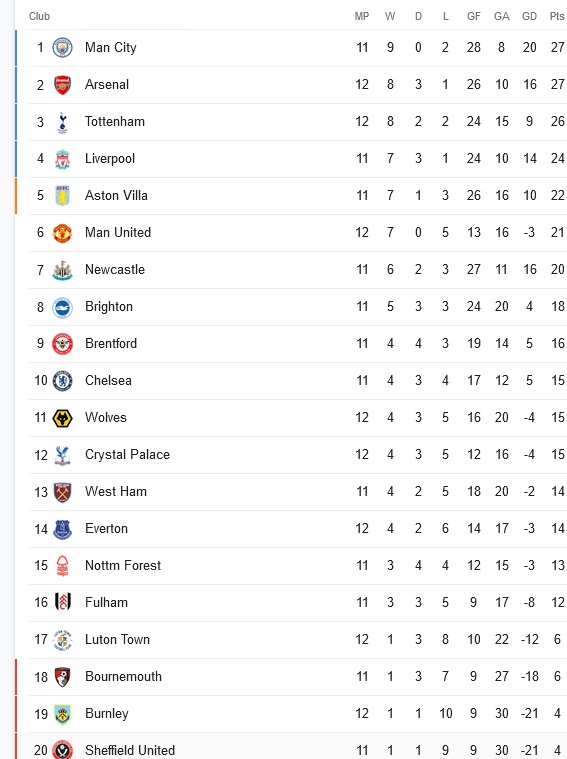Click the GD column header
567x759 pixels.
tap(529, 16)
